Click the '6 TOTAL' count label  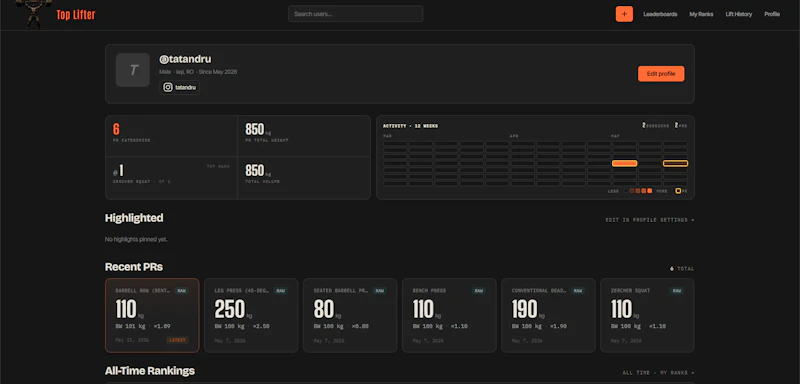click(682, 269)
